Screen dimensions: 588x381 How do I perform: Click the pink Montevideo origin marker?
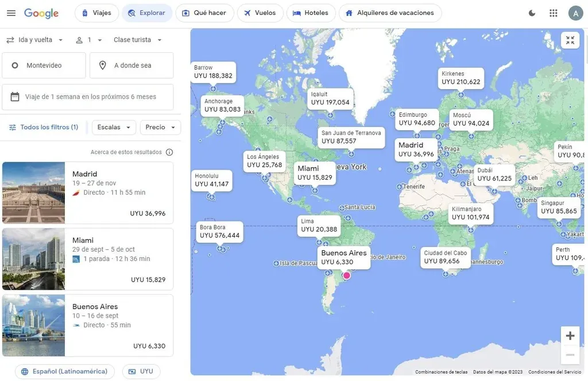pyautogui.click(x=347, y=276)
